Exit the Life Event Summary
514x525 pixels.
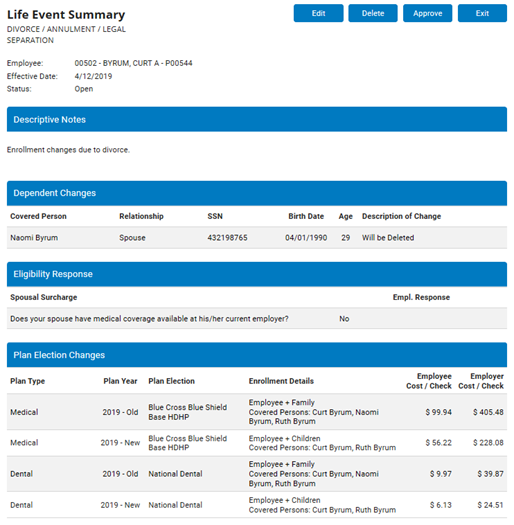coord(482,13)
